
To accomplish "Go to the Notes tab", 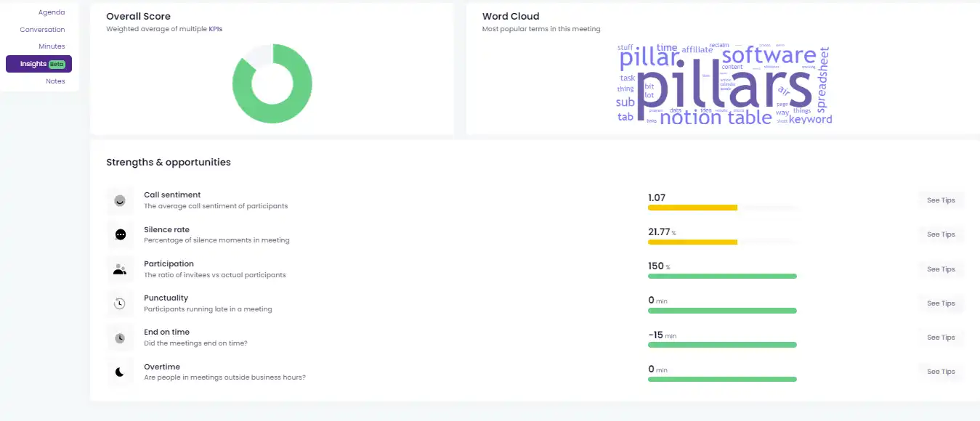I will tap(55, 81).
